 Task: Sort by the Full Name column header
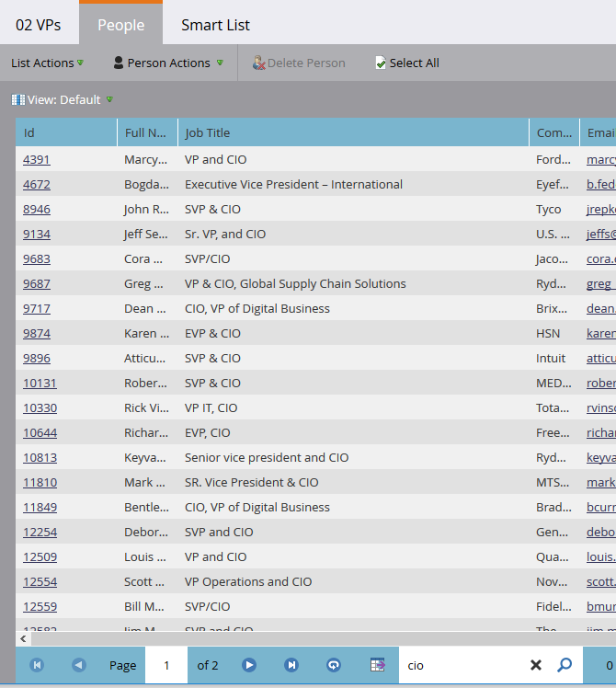coord(147,132)
